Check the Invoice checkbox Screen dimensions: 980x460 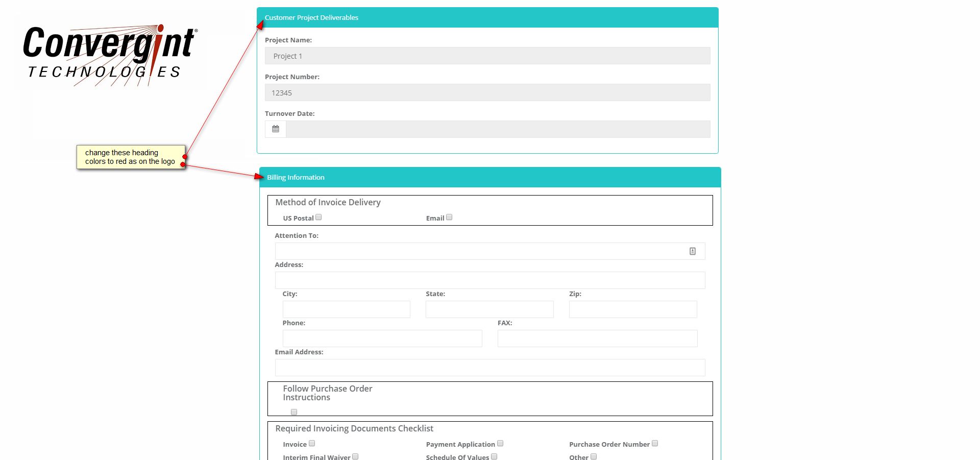312,443
